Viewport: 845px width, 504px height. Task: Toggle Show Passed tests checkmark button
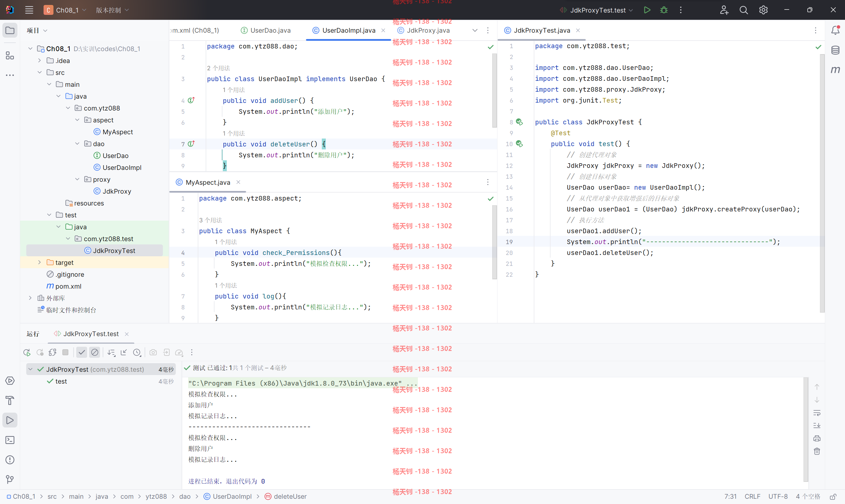click(82, 352)
